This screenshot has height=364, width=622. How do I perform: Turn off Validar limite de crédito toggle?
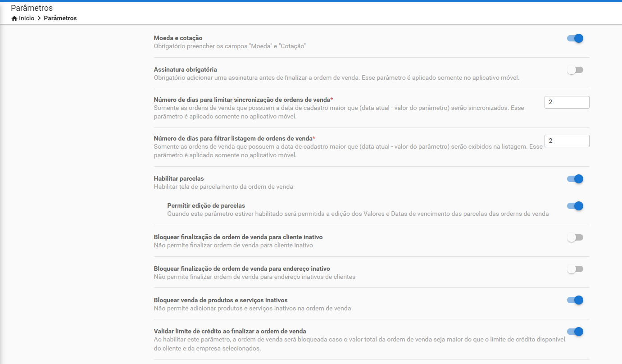click(x=575, y=332)
